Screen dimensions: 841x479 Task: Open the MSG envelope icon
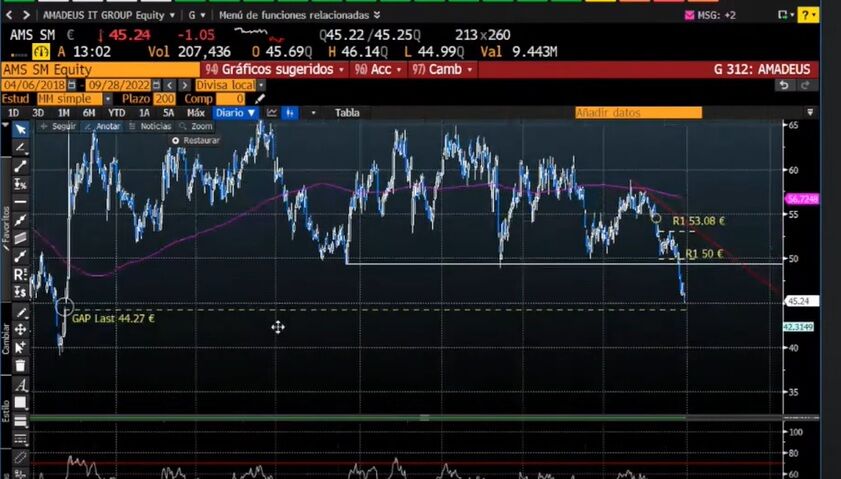pyautogui.click(x=690, y=16)
